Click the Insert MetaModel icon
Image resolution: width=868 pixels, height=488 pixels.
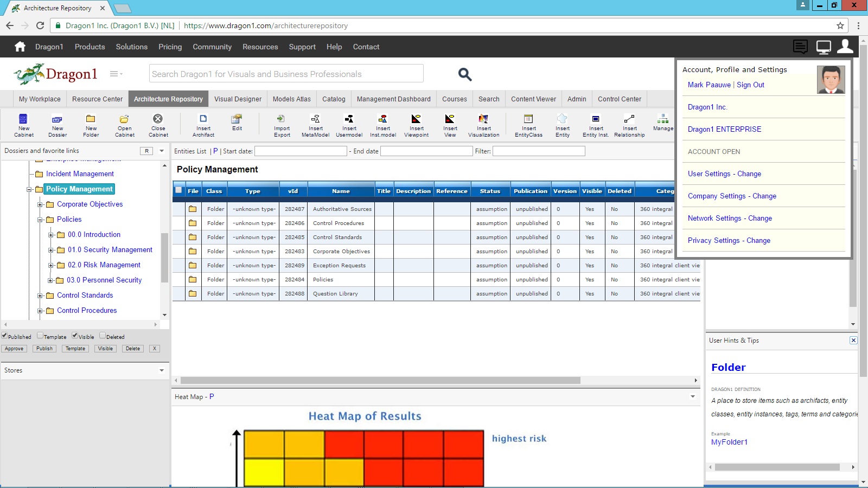tap(315, 125)
